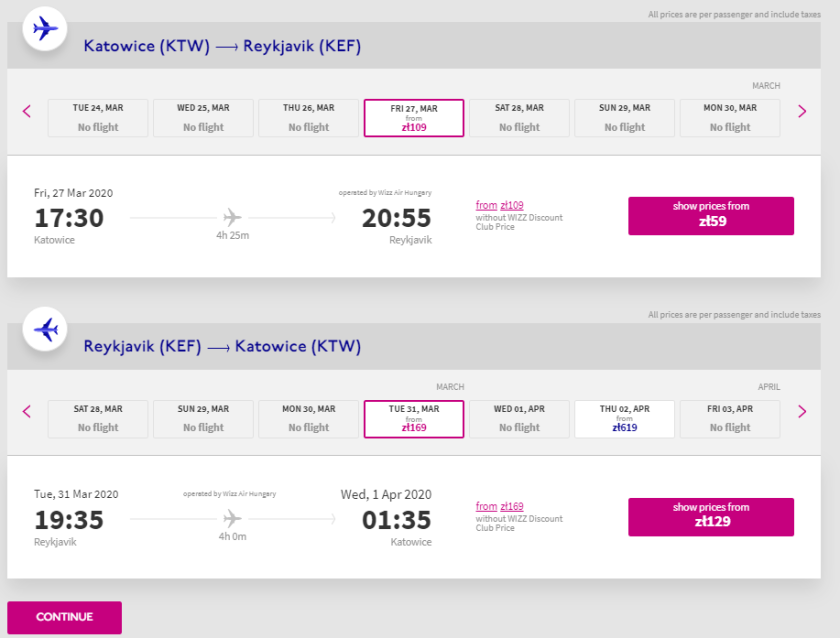This screenshot has width=840, height=638.
Task: Open the from zł109 price link
Action: pos(499,206)
